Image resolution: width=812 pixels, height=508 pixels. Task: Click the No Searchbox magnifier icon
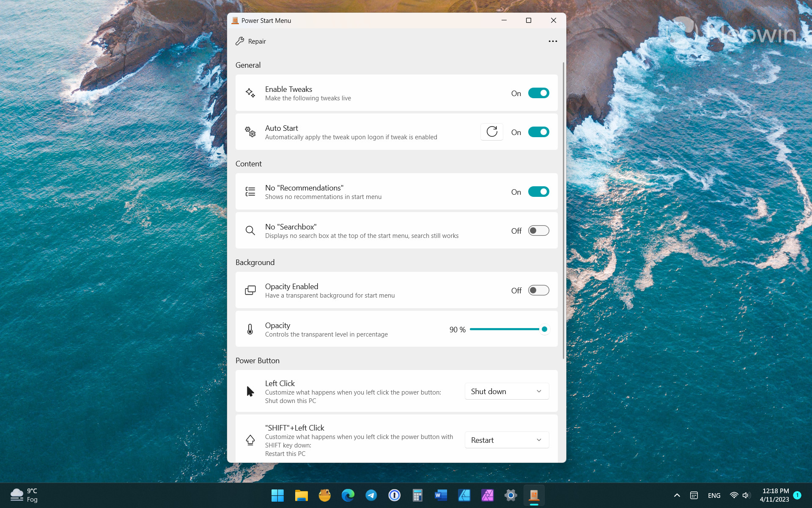point(250,230)
